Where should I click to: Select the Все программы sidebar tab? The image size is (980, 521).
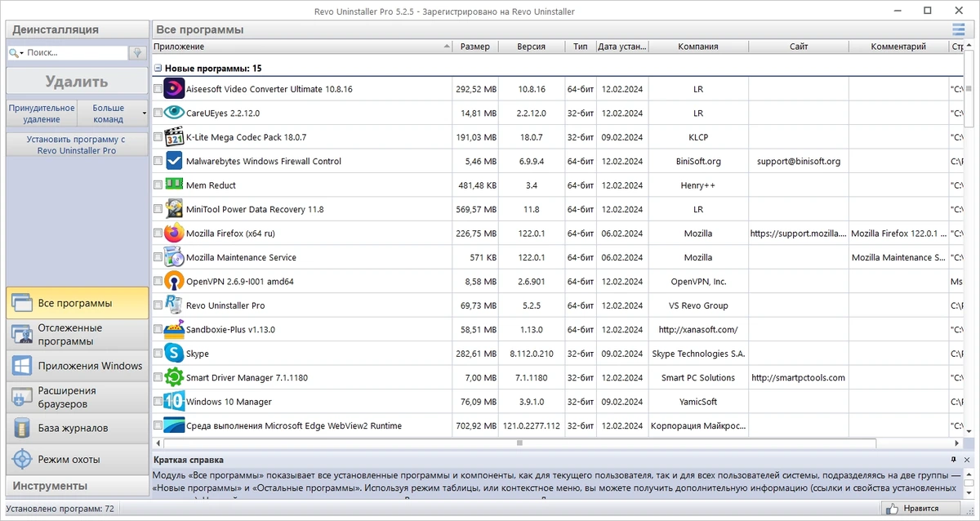click(x=78, y=303)
